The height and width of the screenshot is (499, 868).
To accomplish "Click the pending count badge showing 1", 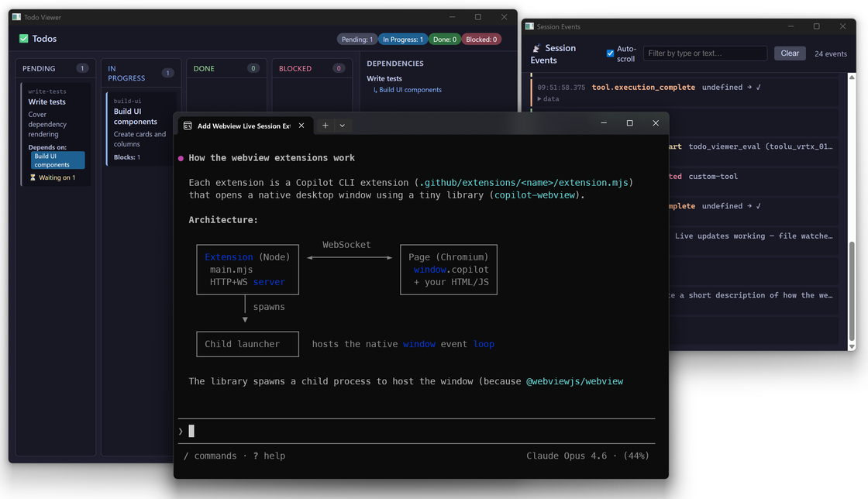I will (82, 69).
